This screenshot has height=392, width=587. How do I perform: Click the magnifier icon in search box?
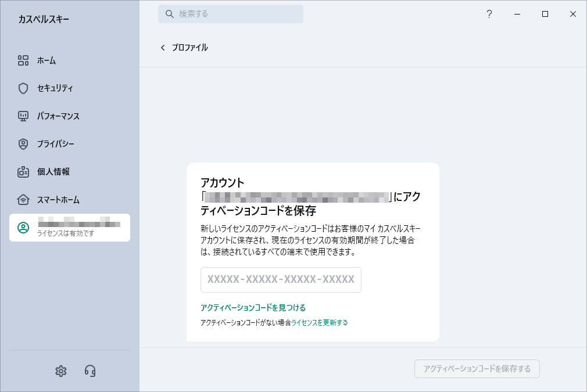pos(170,14)
